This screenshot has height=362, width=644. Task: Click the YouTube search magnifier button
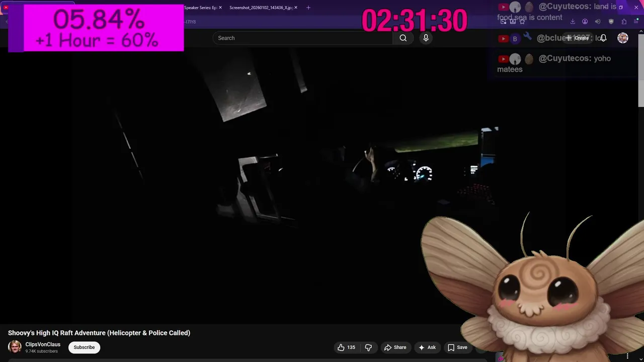point(403,38)
